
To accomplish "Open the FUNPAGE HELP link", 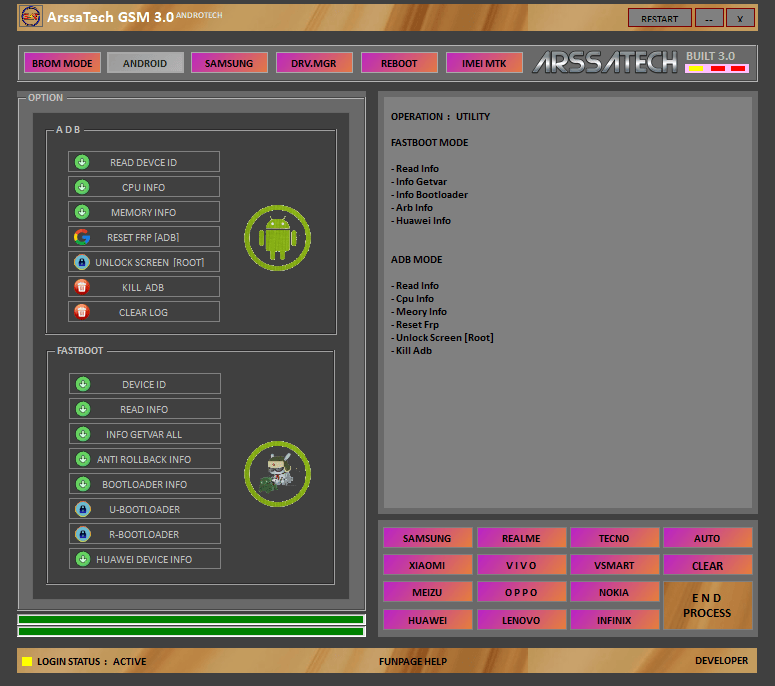I will tap(413, 661).
